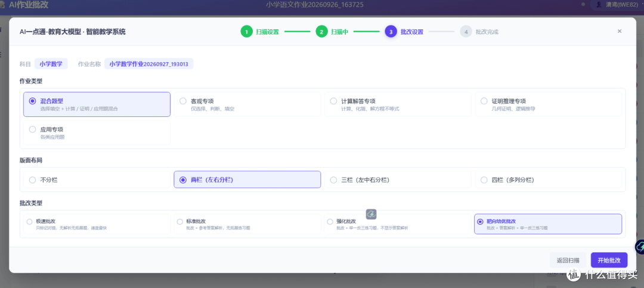Click the 小学数学 subject tag
644x288 pixels.
pyautogui.click(x=51, y=64)
